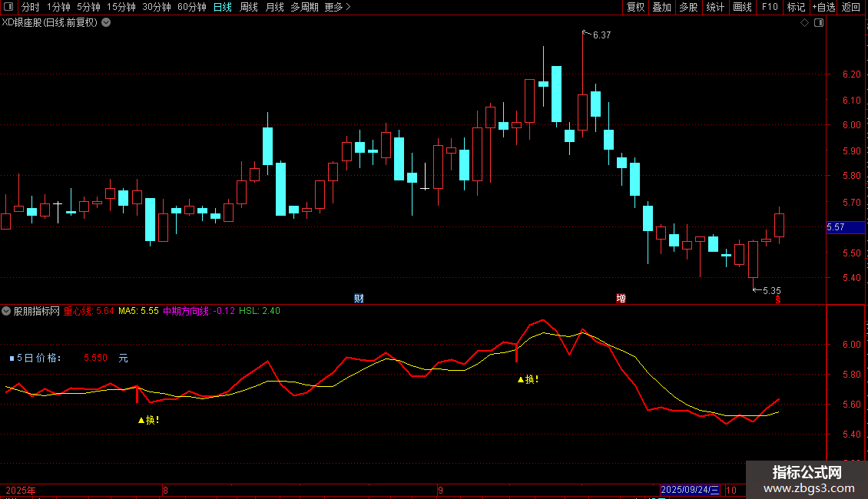Click the 2025年 label on time axis
Viewport: 868px width, 499px height.
pos(21,490)
